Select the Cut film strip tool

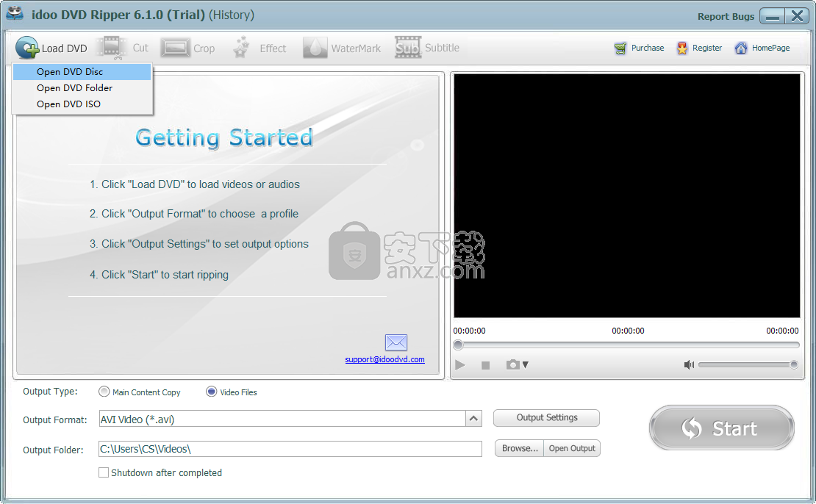tap(112, 48)
